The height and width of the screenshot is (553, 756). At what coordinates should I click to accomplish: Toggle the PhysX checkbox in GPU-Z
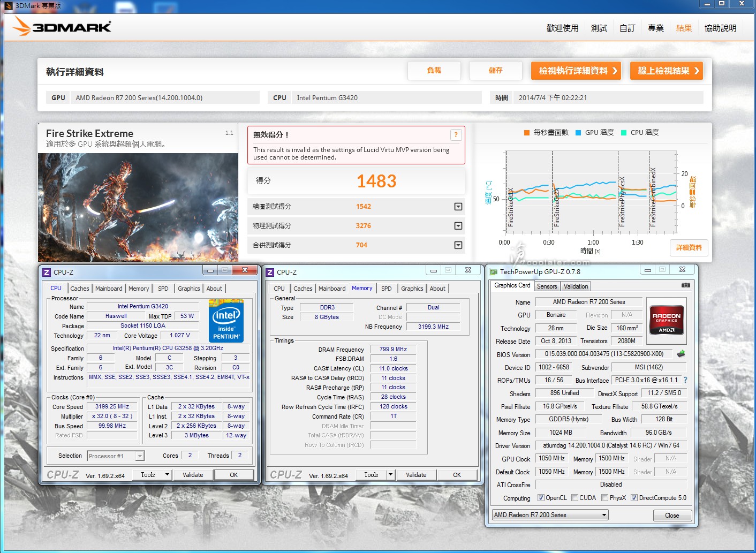[604, 498]
